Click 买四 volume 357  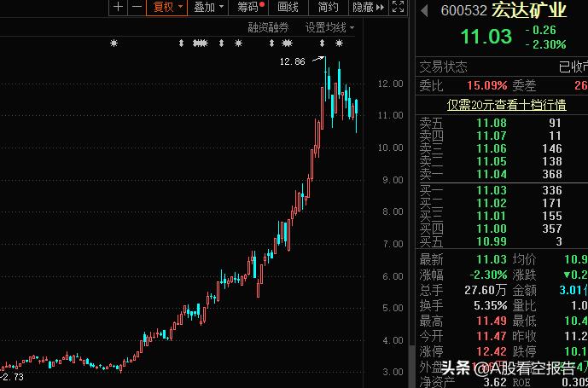coord(551,229)
